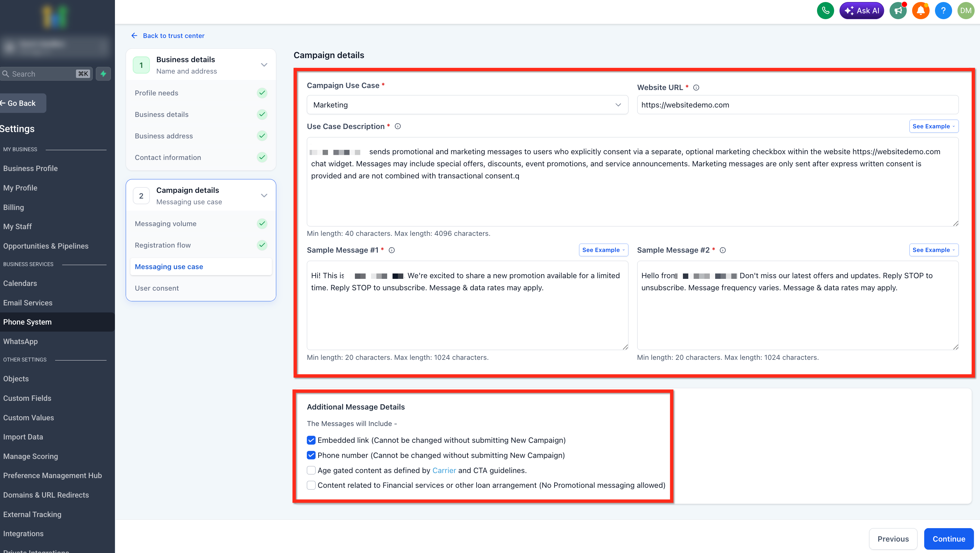Follow the Carrier guidelines link
980x553 pixels.
[x=444, y=470]
